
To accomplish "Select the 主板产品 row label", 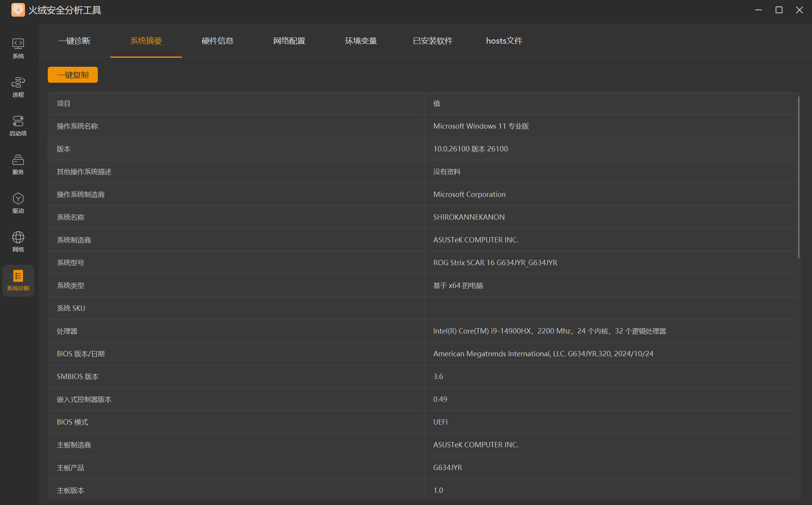I will (x=71, y=467).
